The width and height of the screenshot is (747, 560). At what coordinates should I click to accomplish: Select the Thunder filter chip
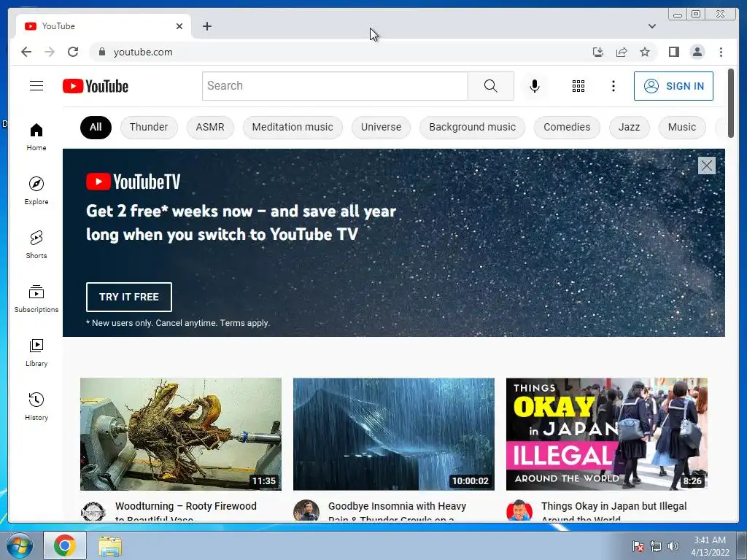tap(149, 127)
